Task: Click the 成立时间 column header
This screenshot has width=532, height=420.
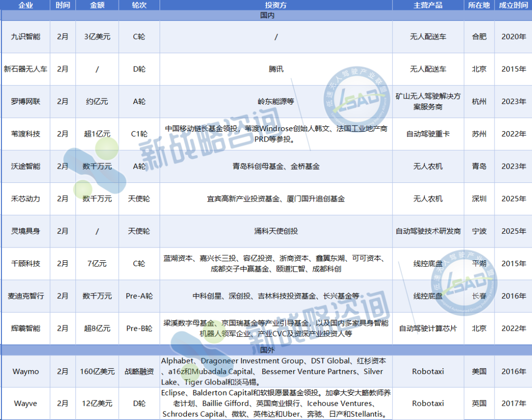Action: [x=513, y=5]
